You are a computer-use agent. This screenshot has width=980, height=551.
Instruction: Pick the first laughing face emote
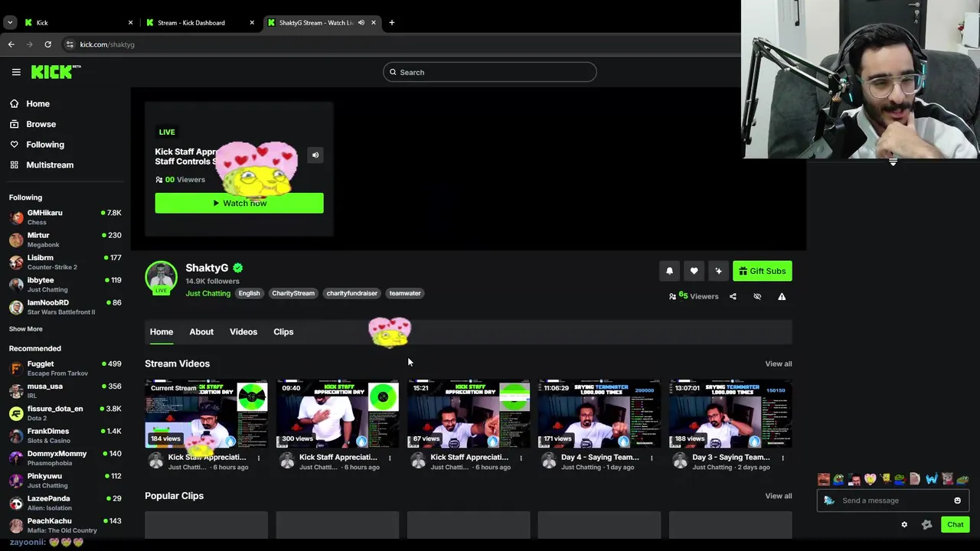tap(824, 480)
